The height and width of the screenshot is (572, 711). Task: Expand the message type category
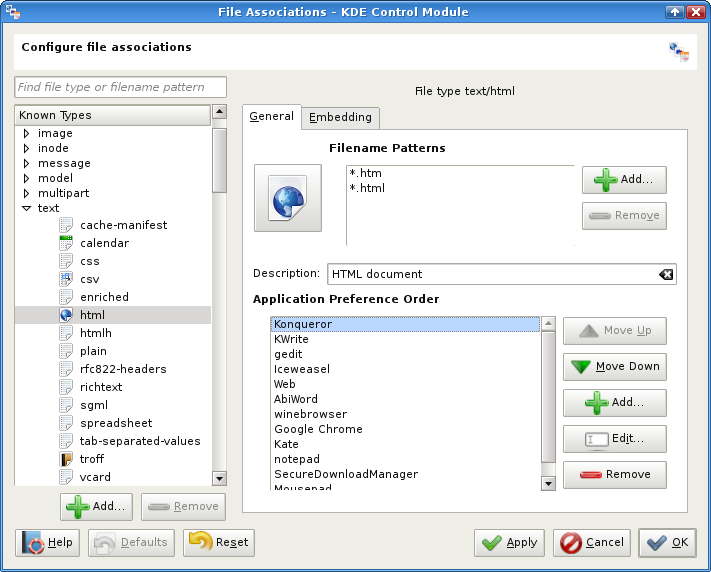coord(26,163)
